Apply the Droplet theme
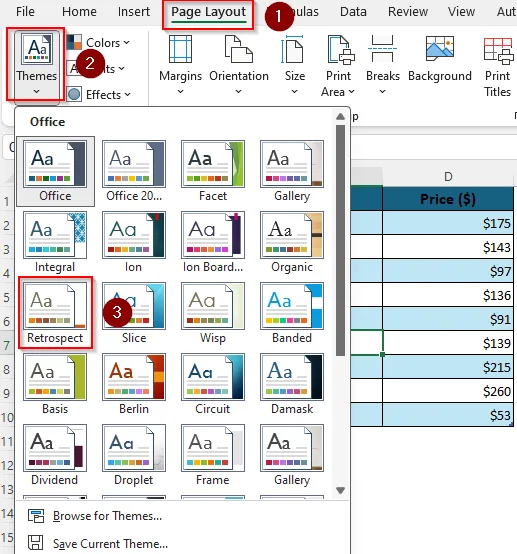Viewport: 517px width, 554px height. tap(134, 455)
